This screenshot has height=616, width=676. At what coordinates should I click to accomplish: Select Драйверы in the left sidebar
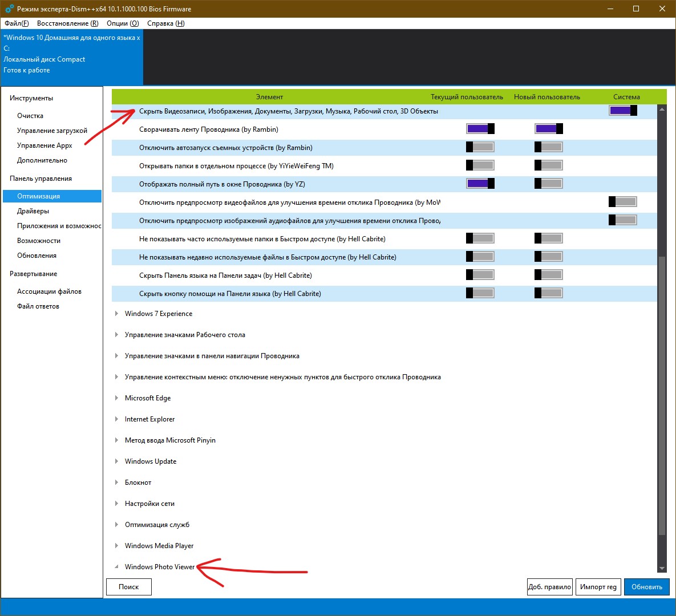[x=33, y=211]
